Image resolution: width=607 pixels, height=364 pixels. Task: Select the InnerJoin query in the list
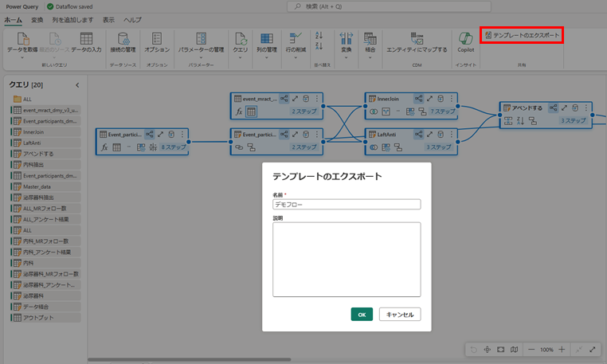45,132
